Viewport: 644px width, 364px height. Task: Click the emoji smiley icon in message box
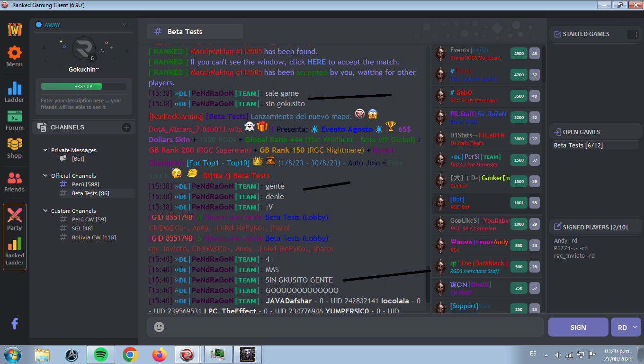159,327
